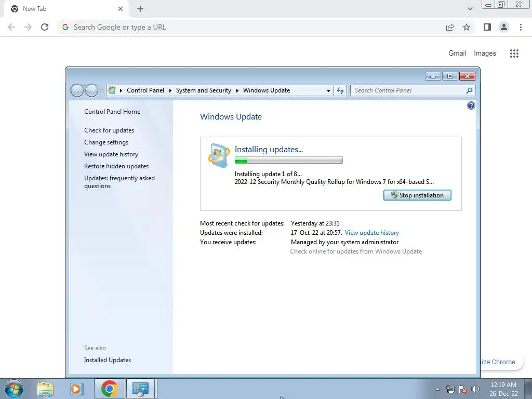Click the Control Panel back arrow button
The width and height of the screenshot is (532, 399).
point(77,90)
